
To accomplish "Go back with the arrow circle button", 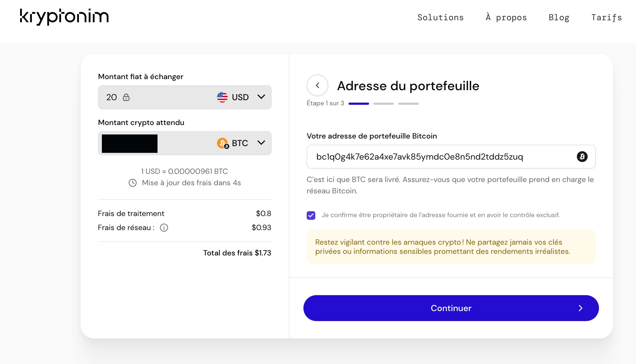I will 317,85.
